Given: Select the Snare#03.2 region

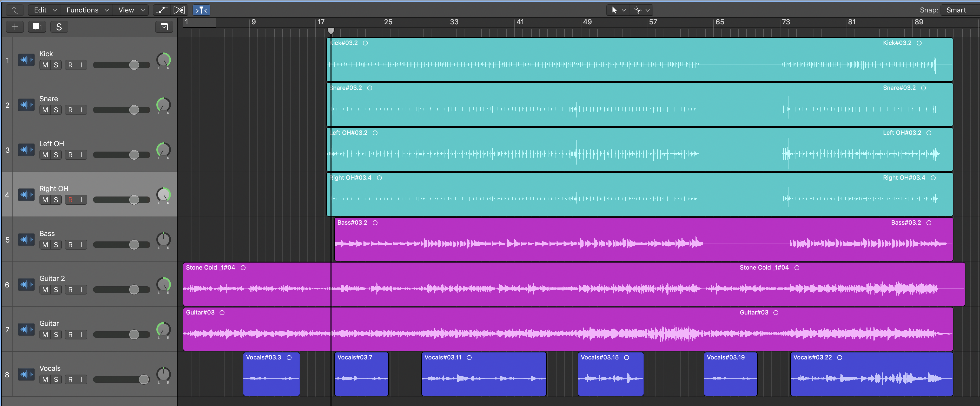Looking at the screenshot, I should click(640, 105).
